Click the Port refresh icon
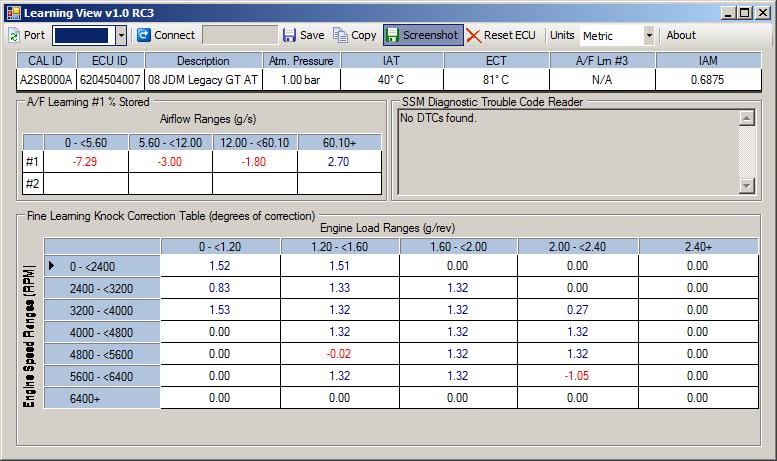The width and height of the screenshot is (777, 461). [x=14, y=35]
